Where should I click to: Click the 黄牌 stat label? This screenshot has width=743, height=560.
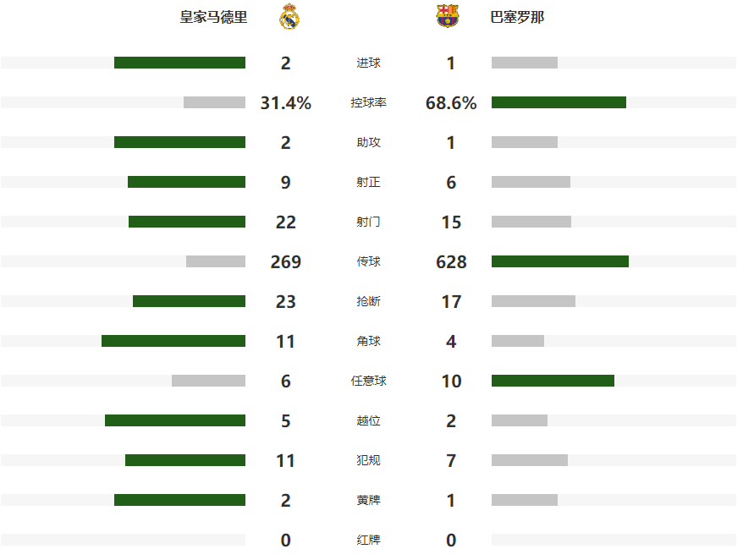pyautogui.click(x=368, y=500)
